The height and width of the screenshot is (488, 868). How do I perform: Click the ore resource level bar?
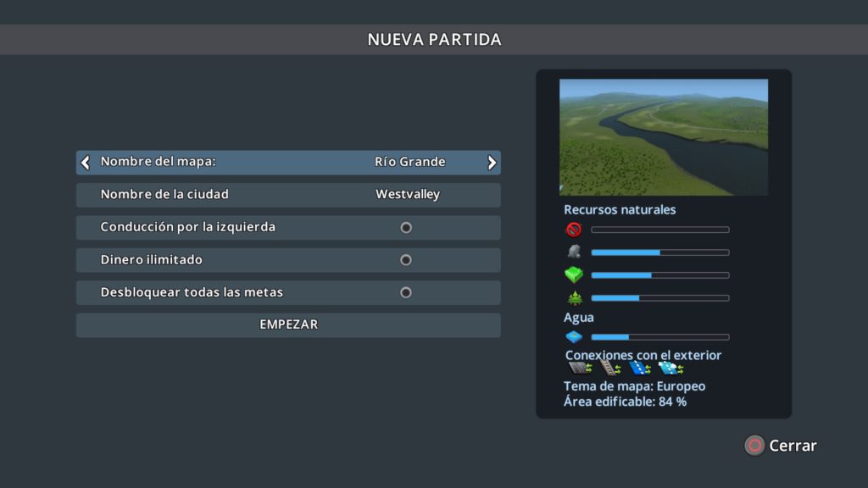tap(659, 252)
